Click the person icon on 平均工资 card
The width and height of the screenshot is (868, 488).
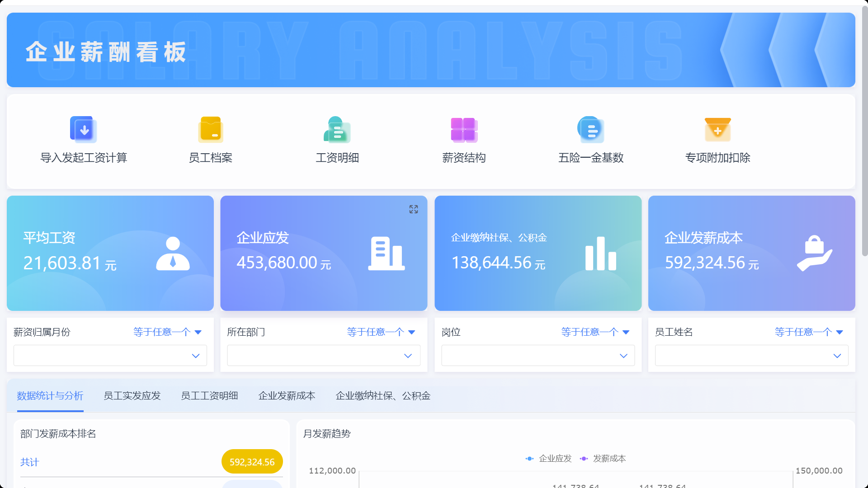point(173,254)
